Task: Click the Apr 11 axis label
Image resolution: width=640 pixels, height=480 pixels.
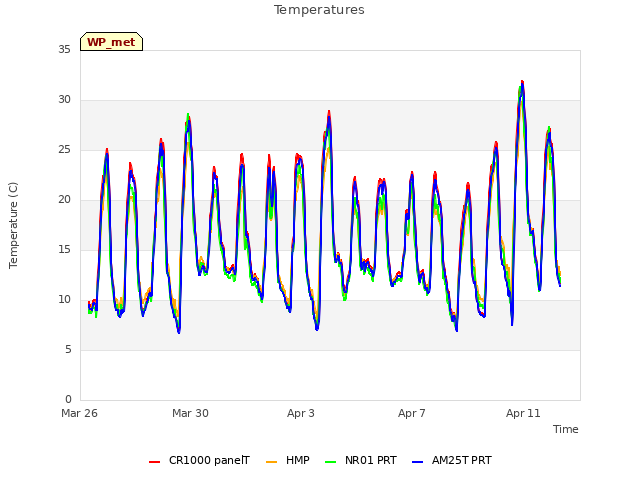Action: (x=523, y=413)
